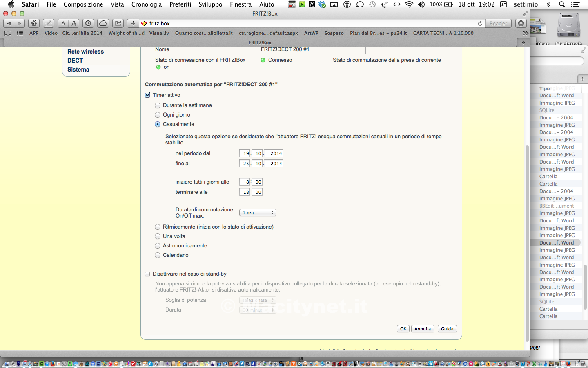
Task: Open help with Guida button
Action: click(x=447, y=329)
